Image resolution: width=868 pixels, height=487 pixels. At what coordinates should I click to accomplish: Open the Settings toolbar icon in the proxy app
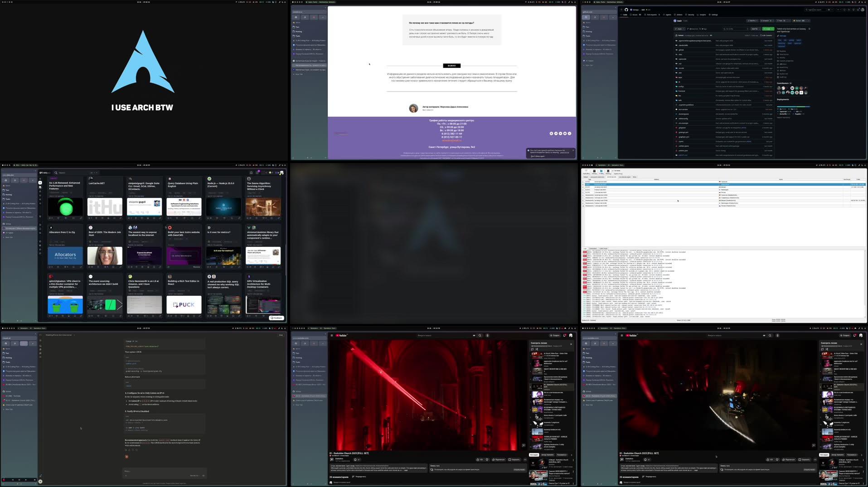(x=594, y=173)
